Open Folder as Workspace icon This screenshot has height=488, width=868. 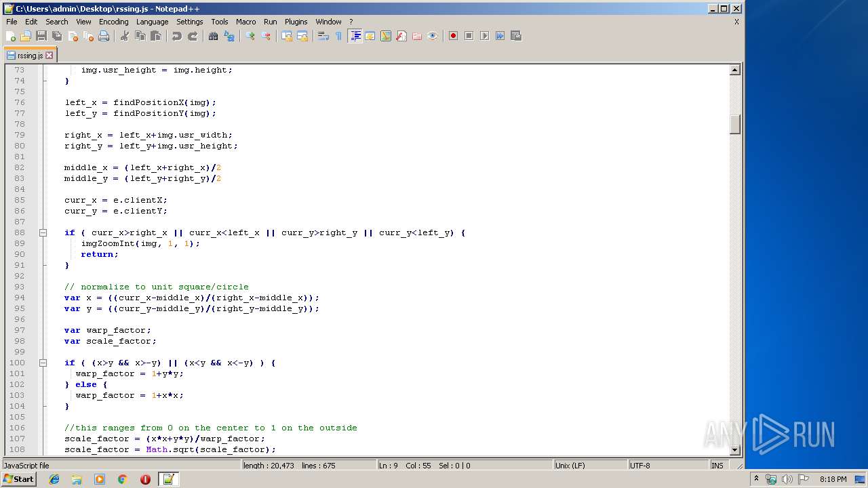[x=417, y=36]
